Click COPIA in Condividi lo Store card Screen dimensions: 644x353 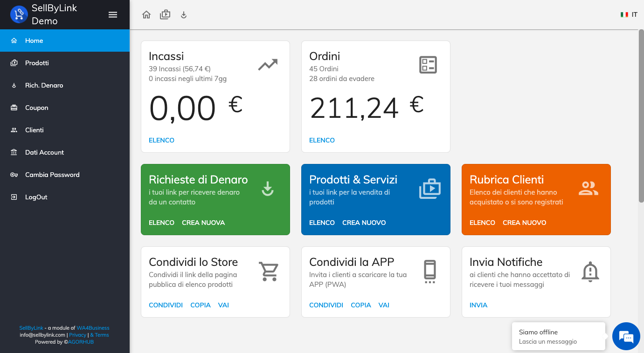pyautogui.click(x=201, y=305)
